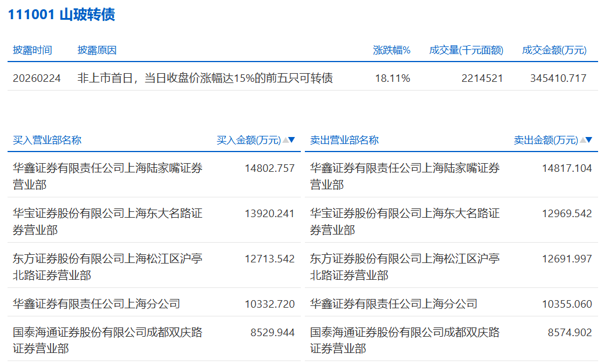This screenshot has width=601, height=364.
Task: Select 华宝证券上海东大名路 in the sell list
Action: tap(405, 221)
